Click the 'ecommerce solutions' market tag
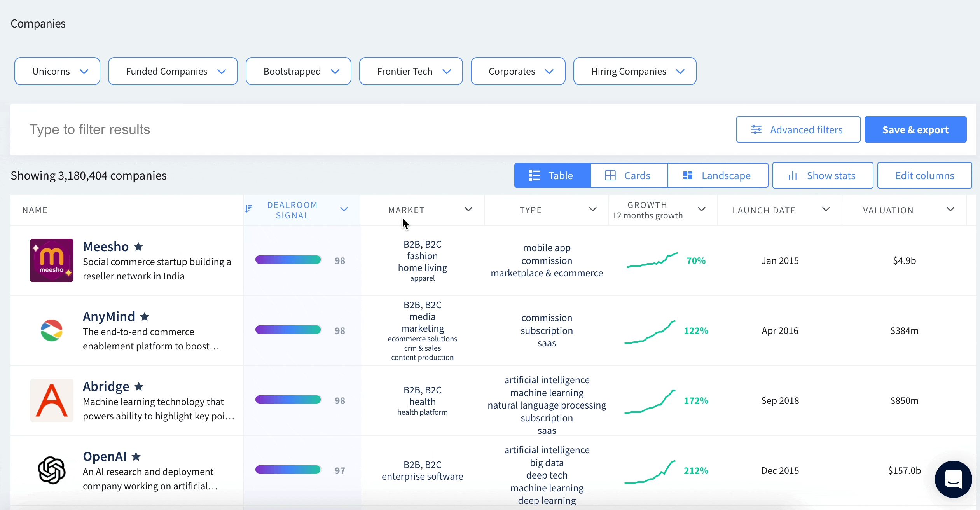 [422, 339]
